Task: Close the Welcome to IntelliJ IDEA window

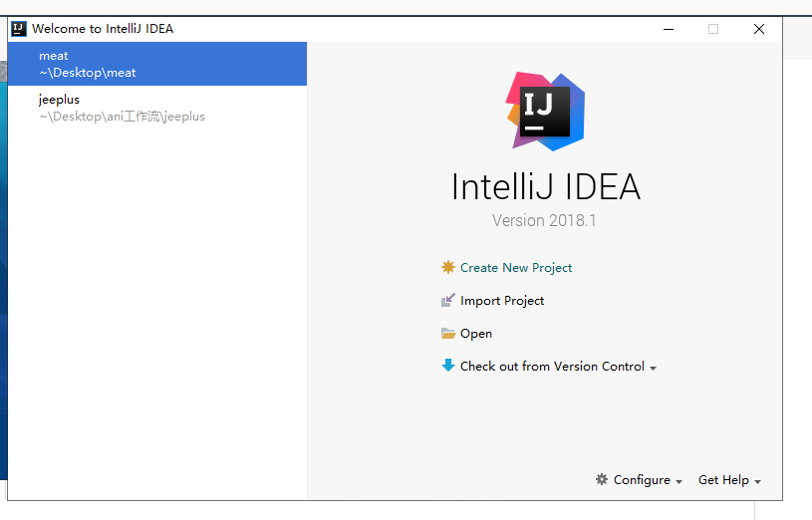Action: 758,29
